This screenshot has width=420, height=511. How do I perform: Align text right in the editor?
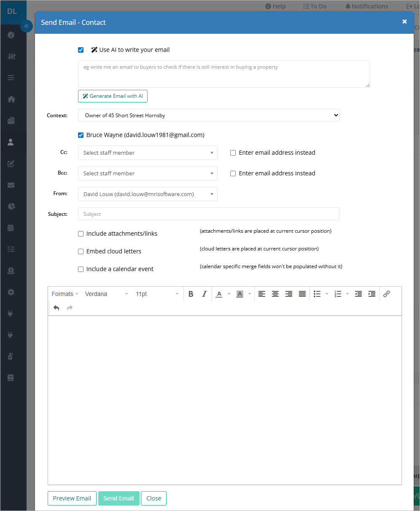[289, 294]
